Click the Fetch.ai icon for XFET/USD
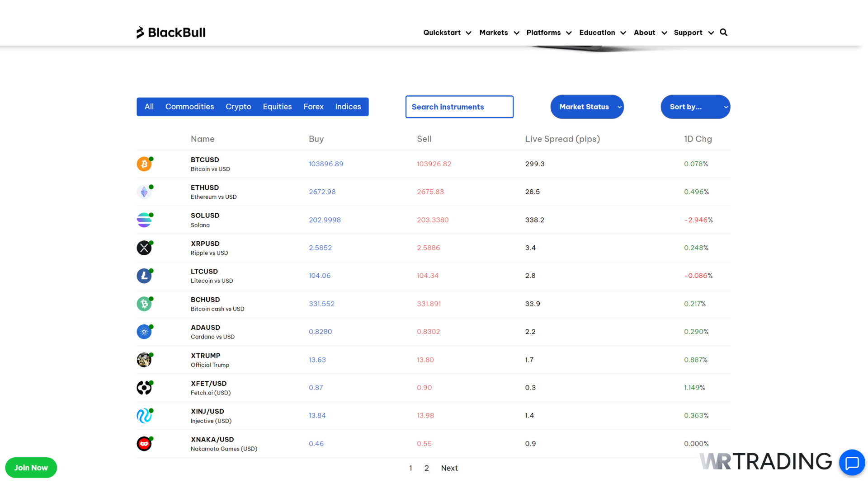The image size is (868, 488). pyautogui.click(x=144, y=388)
